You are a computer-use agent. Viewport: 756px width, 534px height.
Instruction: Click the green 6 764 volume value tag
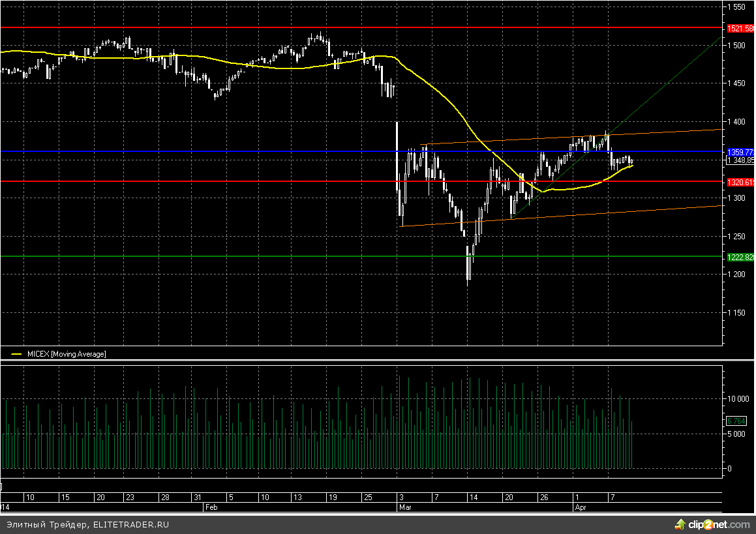pyautogui.click(x=736, y=421)
